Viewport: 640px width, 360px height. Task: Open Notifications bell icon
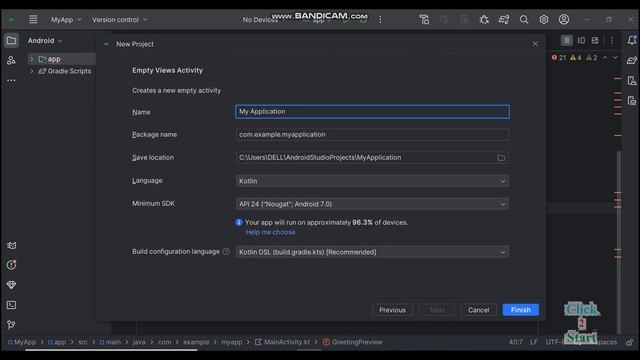632,40
